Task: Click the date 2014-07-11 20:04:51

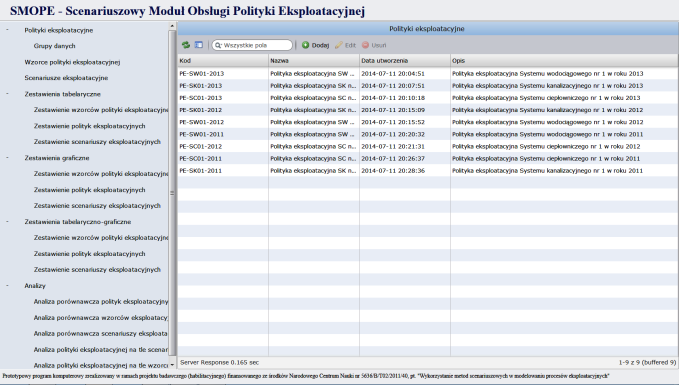Action: (393, 74)
